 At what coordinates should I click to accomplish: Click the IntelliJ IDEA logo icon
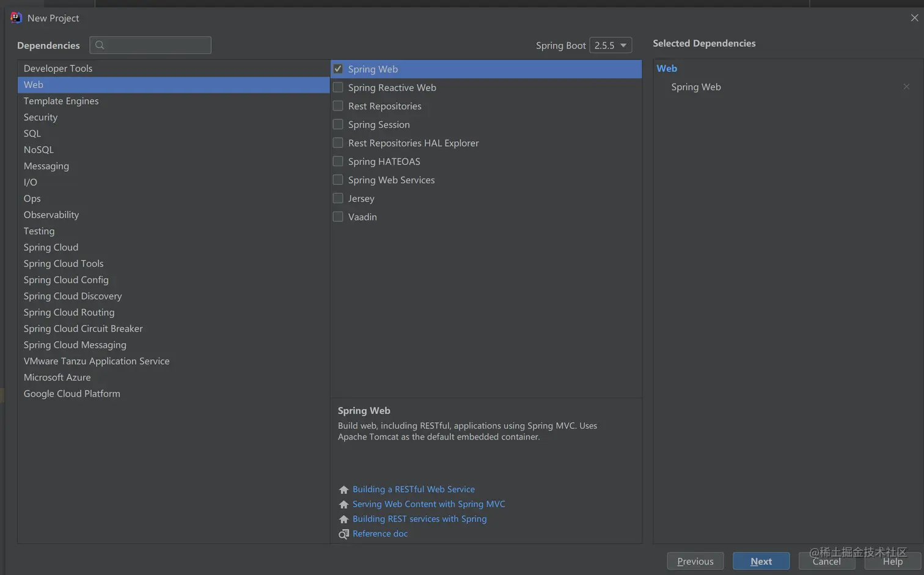click(16, 18)
